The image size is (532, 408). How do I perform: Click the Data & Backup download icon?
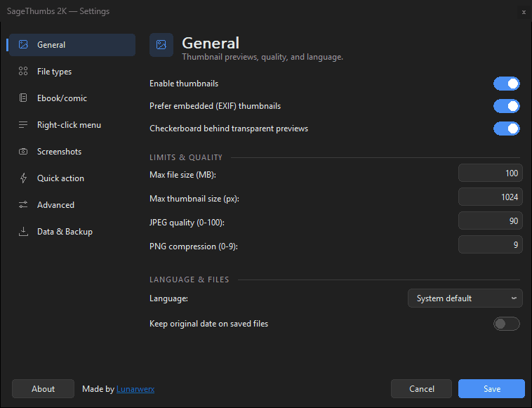23,232
